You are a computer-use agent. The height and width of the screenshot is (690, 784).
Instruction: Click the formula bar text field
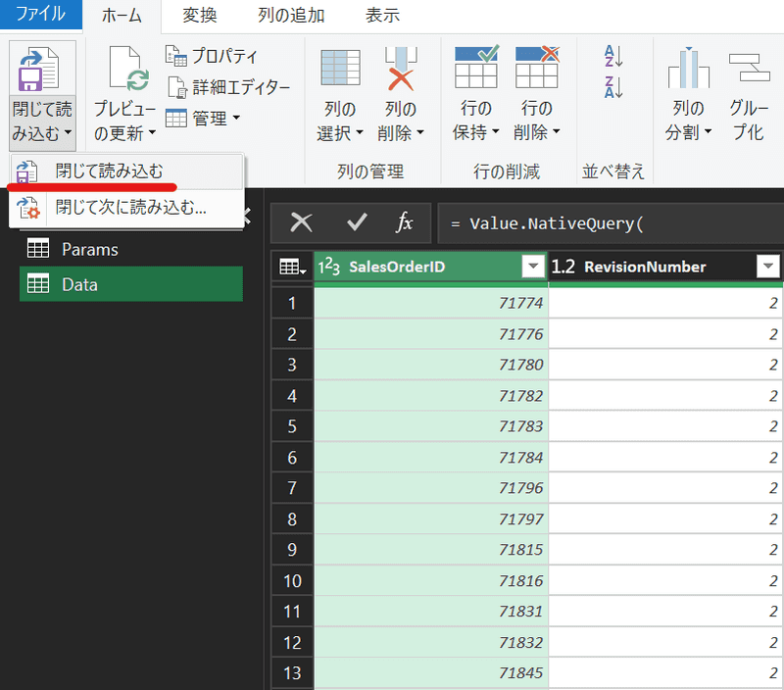tap(608, 222)
